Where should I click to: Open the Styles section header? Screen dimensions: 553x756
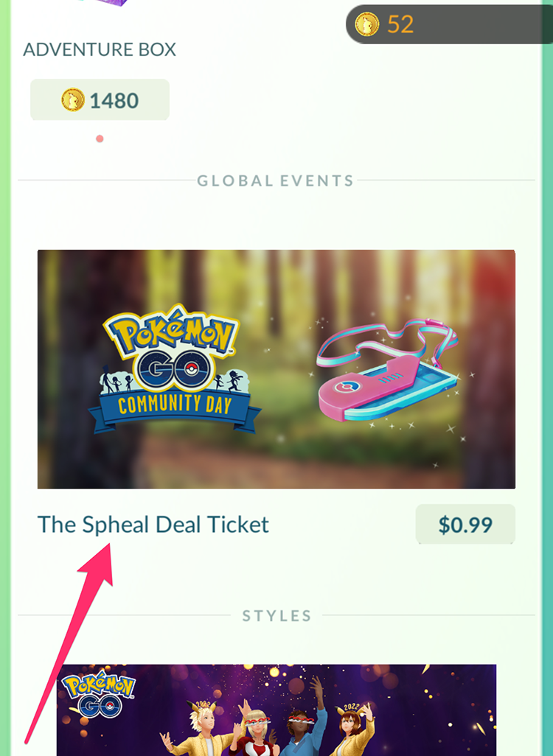(x=276, y=616)
